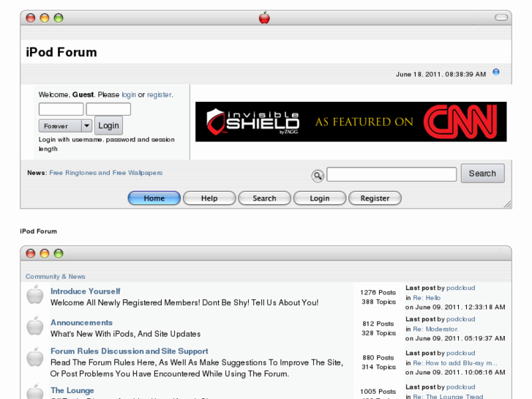Follow the login link in welcome text

point(129,94)
